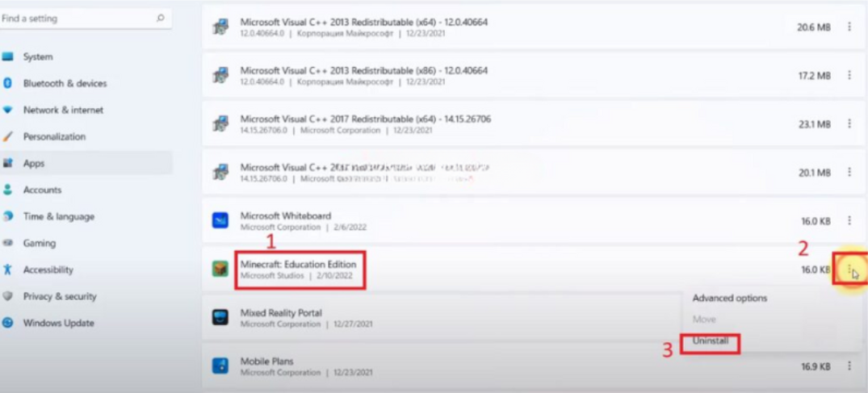Click the search magnifier icon in Find a setting
The width and height of the screenshot is (868, 393).
tap(161, 19)
